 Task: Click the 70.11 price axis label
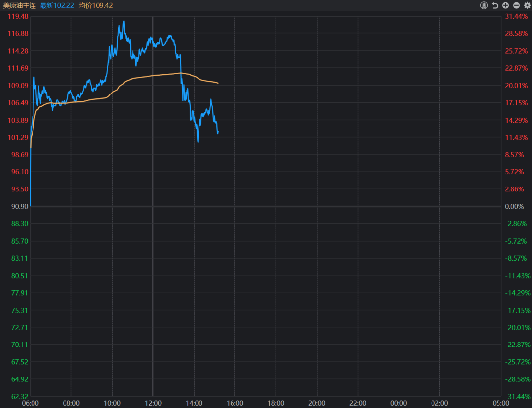pyautogui.click(x=20, y=345)
